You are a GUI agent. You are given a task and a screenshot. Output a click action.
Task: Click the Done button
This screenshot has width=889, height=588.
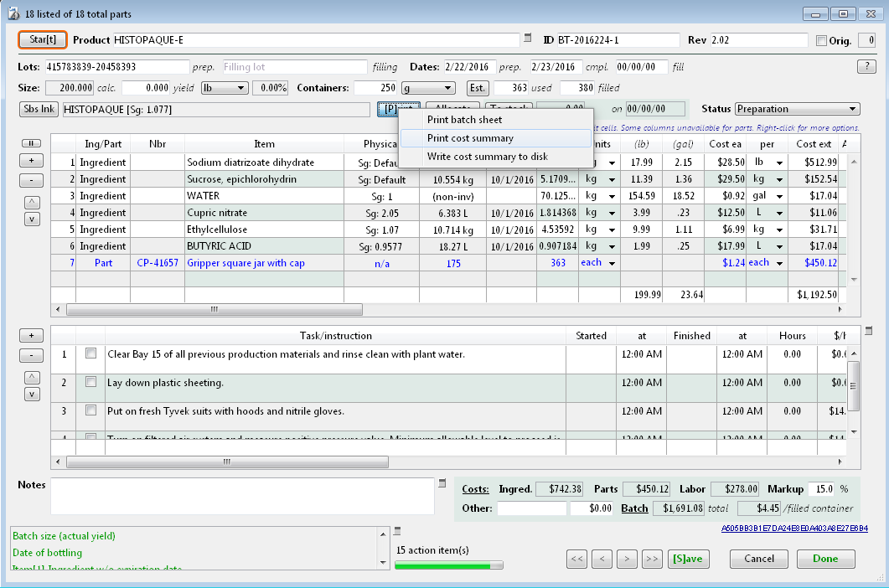pyautogui.click(x=825, y=559)
